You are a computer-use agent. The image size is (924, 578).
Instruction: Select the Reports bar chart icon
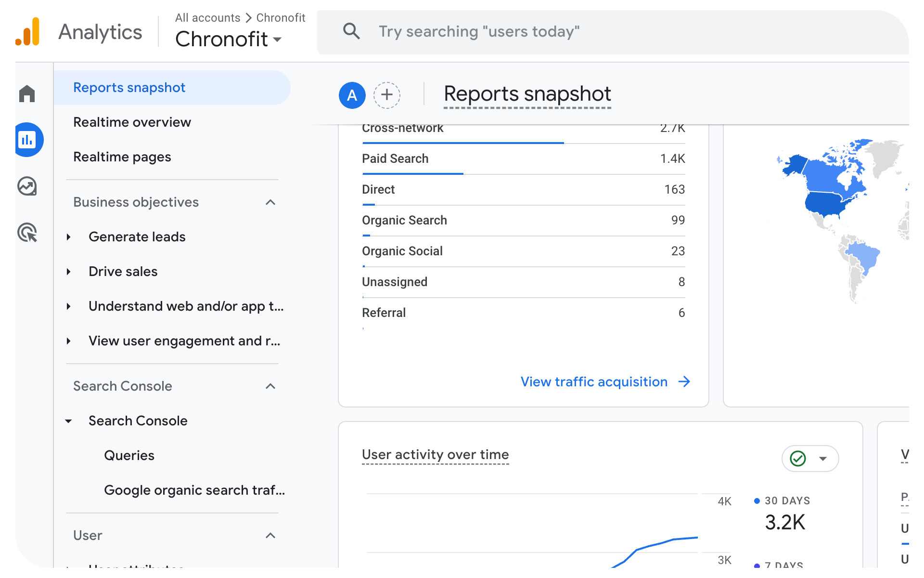click(x=27, y=140)
